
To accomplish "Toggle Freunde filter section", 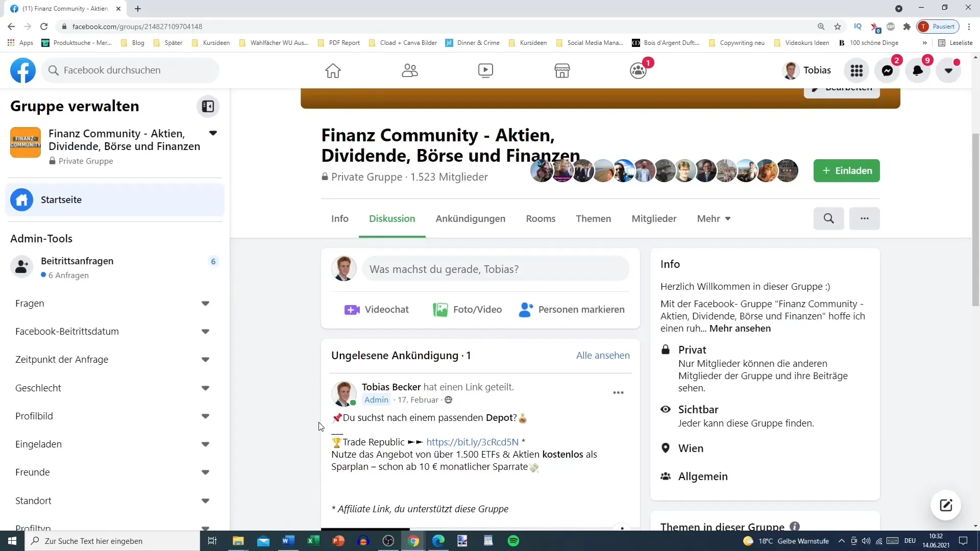I will (x=207, y=472).
